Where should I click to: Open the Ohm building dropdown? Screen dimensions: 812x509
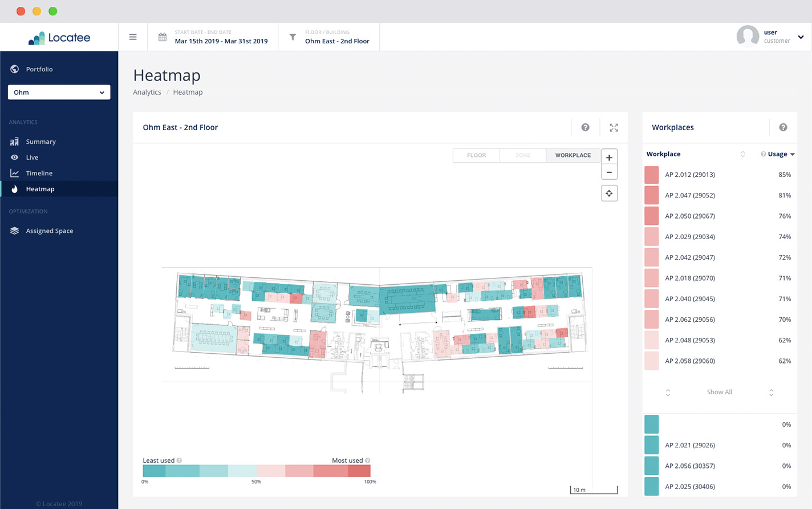(59, 92)
